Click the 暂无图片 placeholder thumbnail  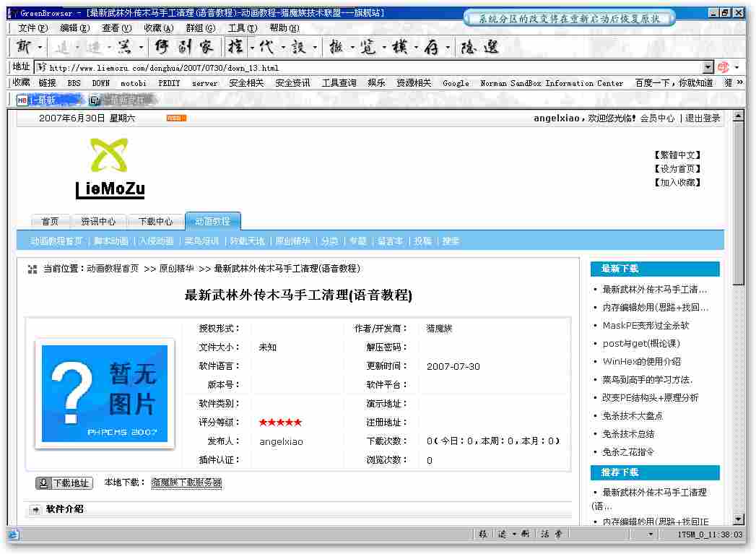coord(105,394)
